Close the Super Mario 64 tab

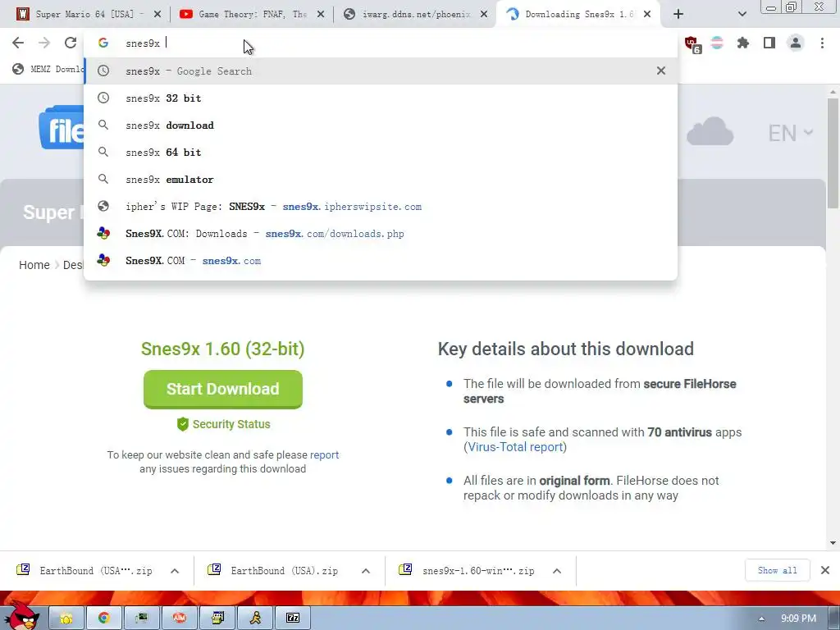[x=157, y=15]
